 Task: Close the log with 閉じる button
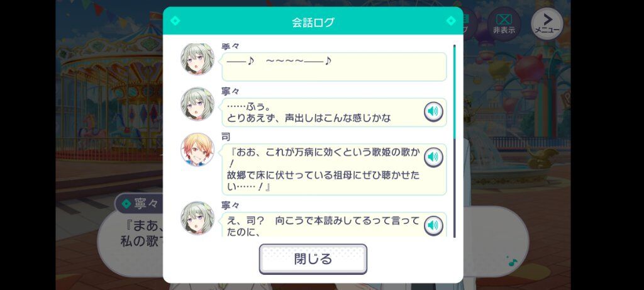point(313,259)
